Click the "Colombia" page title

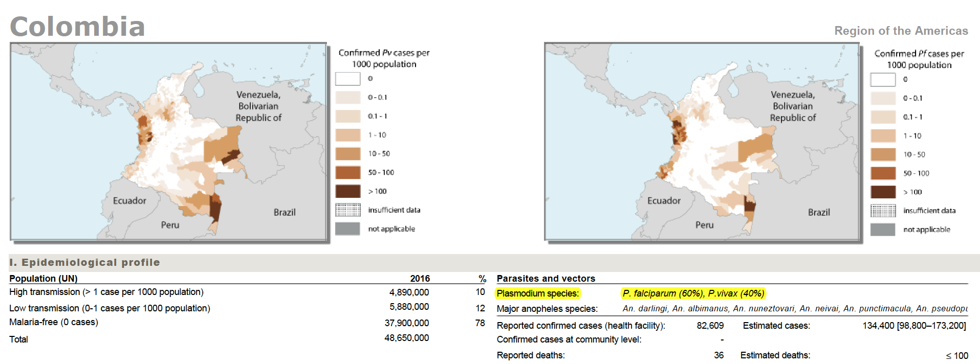[77, 27]
